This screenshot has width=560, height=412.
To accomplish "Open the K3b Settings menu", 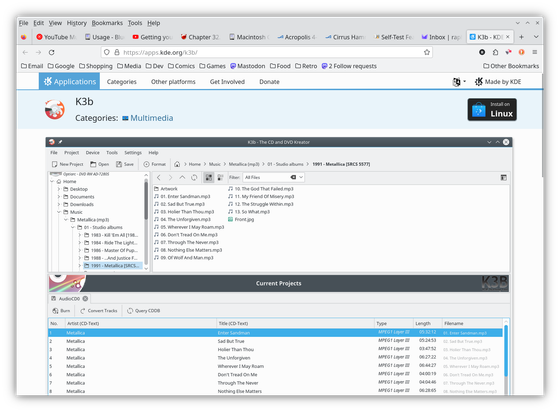I will (133, 152).
